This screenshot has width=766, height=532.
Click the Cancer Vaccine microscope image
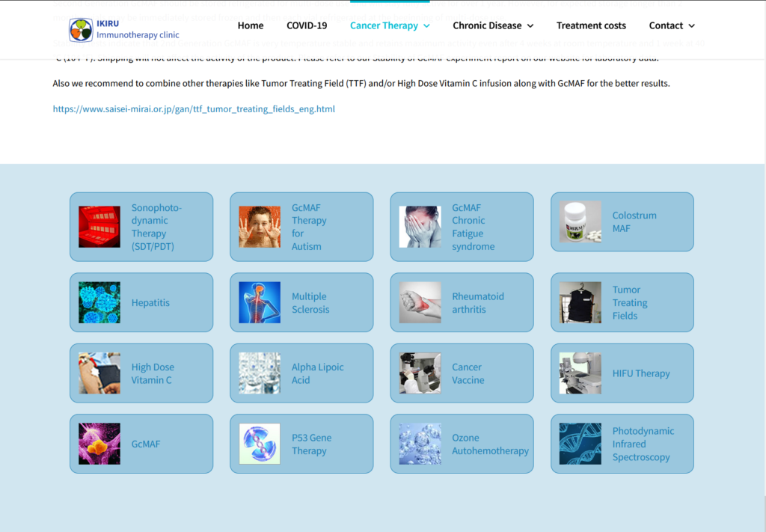[x=420, y=373]
